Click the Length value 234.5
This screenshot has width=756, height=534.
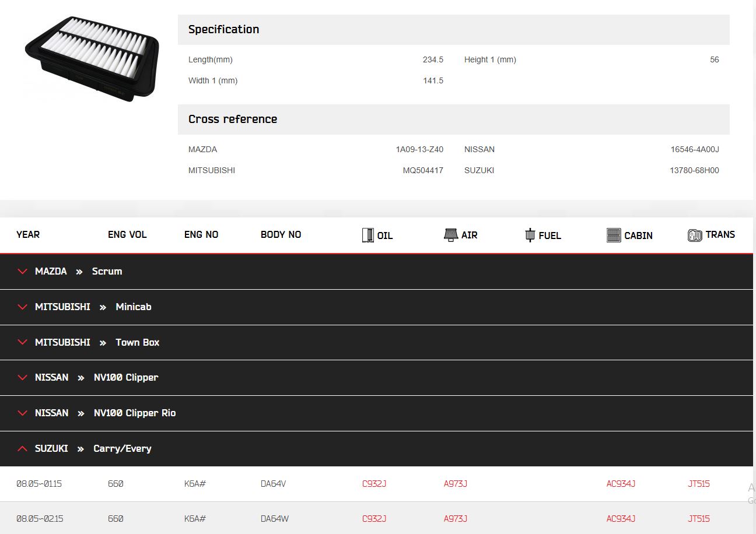tap(433, 59)
